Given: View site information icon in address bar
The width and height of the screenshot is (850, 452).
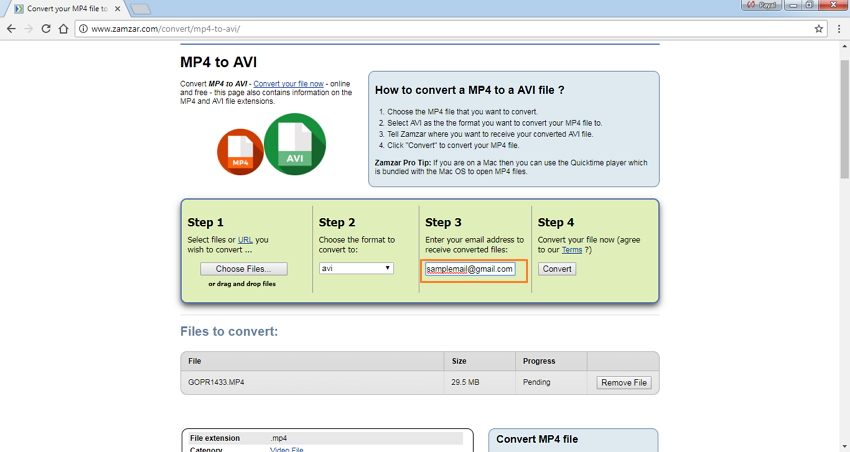Looking at the screenshot, I should pyautogui.click(x=84, y=29).
